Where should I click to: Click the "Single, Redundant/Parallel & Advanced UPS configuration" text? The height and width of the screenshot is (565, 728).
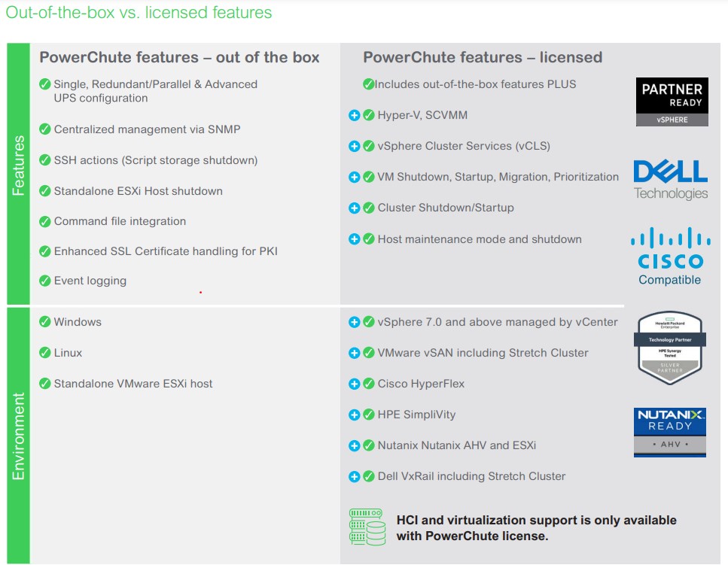(x=156, y=91)
